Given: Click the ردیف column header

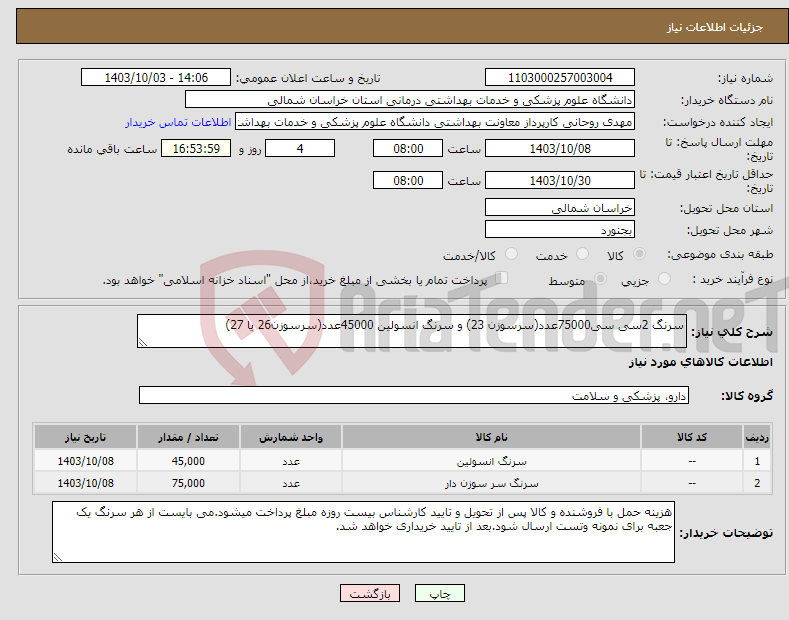Looking at the screenshot, I should click(757, 437).
